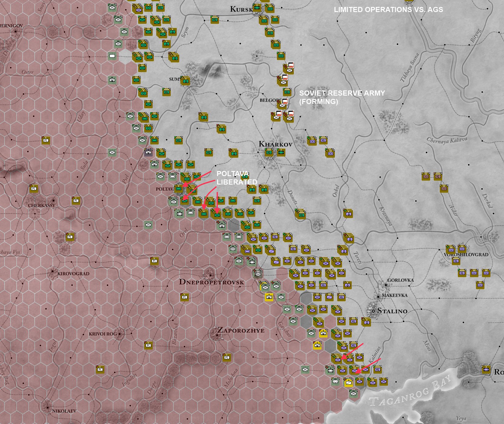Select the purple army HQ west of Makeevka
The image size is (504, 424).
point(341,297)
